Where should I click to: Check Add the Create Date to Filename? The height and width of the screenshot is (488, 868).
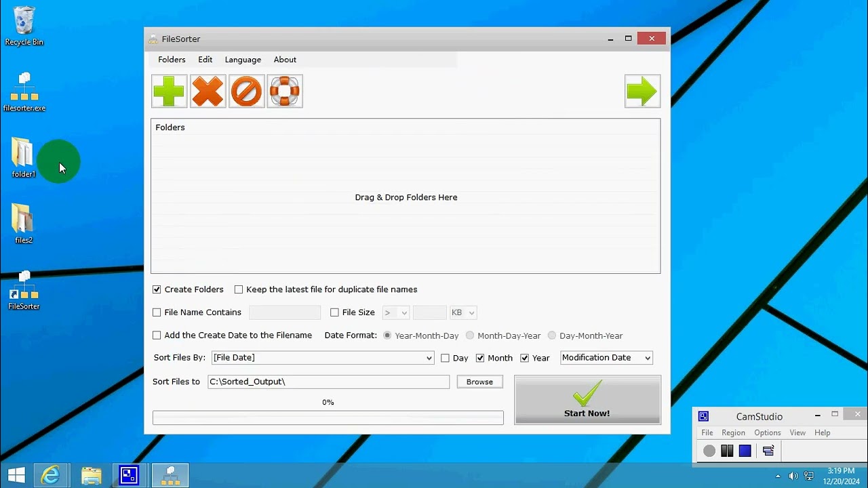pos(157,335)
